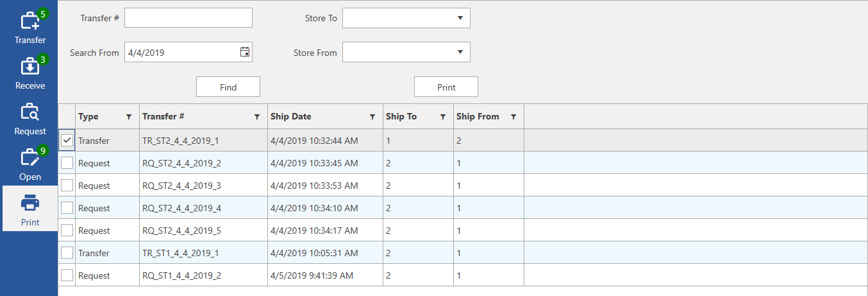The height and width of the screenshot is (296, 868).
Task: Click inside the Transfer # text field
Action: 188,18
